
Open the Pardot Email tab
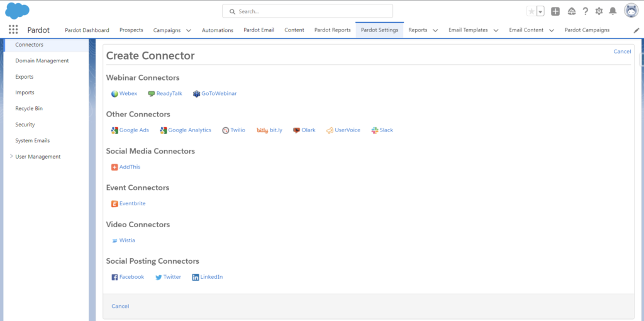pyautogui.click(x=258, y=30)
